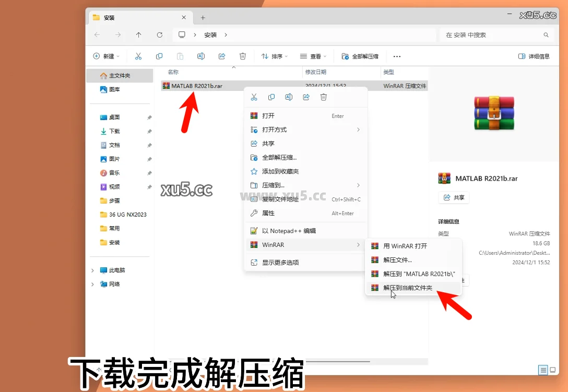Select the Rename icon in the toolbar
This screenshot has height=392, width=568.
tap(201, 56)
